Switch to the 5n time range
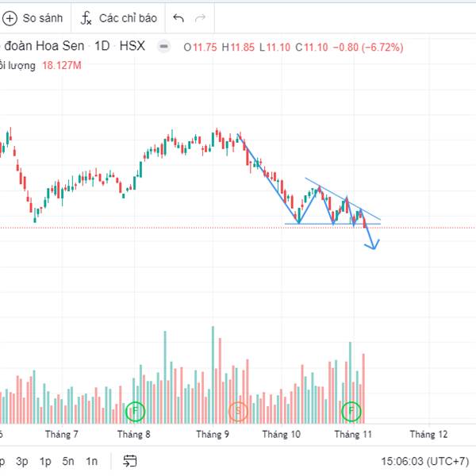The image size is (476, 476). (69, 461)
